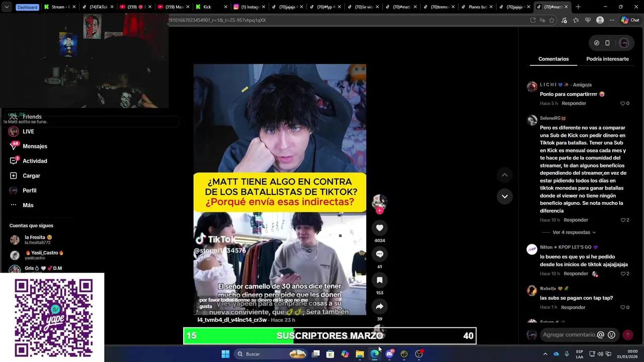Like LICHI's comment heart

(623, 104)
